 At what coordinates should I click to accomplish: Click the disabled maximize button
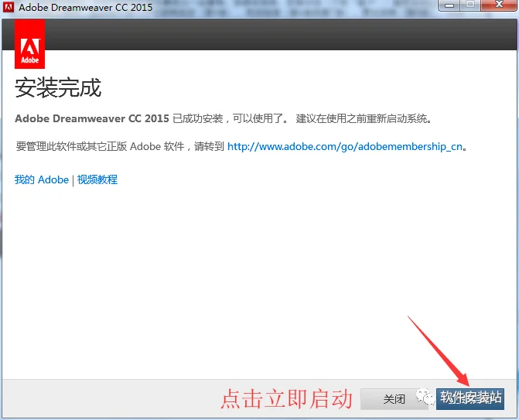470,5
